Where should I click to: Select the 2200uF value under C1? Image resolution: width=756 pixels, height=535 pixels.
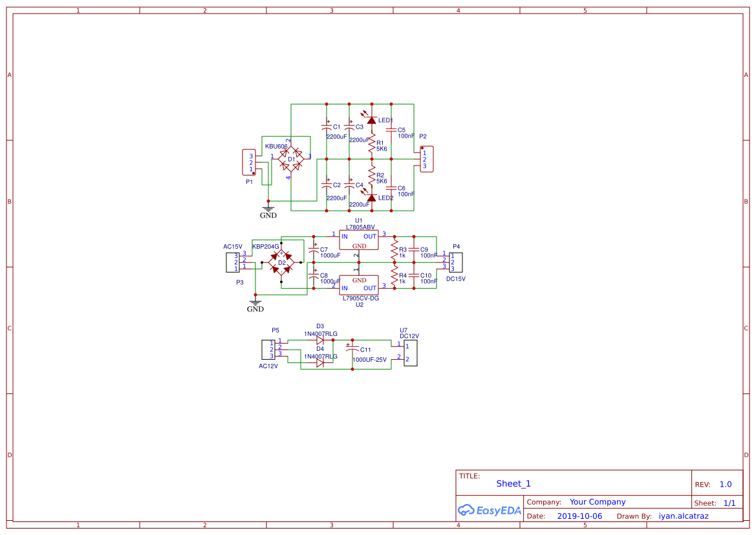336,137
